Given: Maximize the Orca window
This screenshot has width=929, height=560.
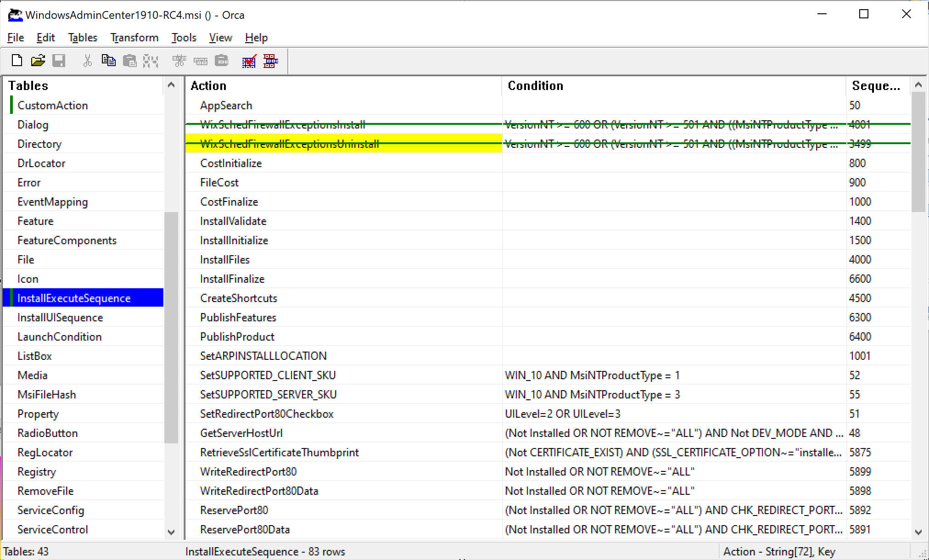Looking at the screenshot, I should click(x=864, y=14).
